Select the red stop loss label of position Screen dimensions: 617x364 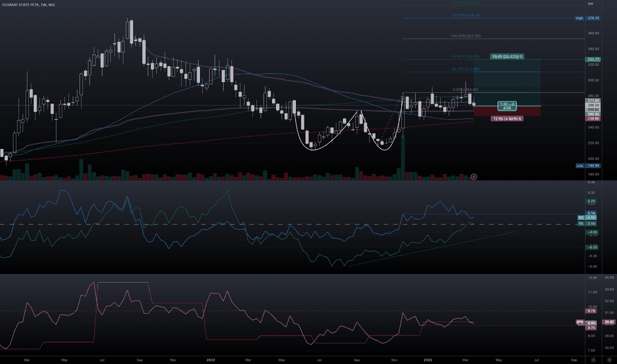(507, 118)
